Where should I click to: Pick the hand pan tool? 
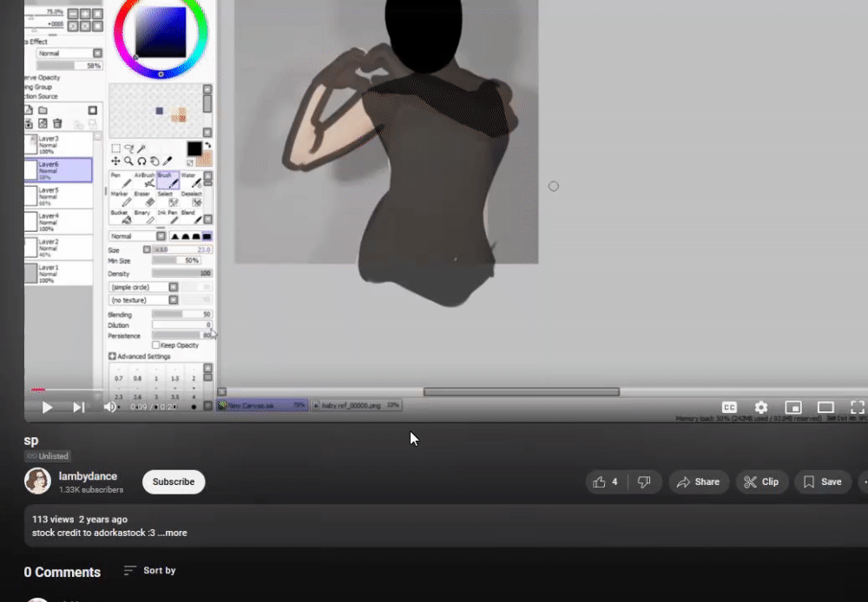[x=155, y=161]
